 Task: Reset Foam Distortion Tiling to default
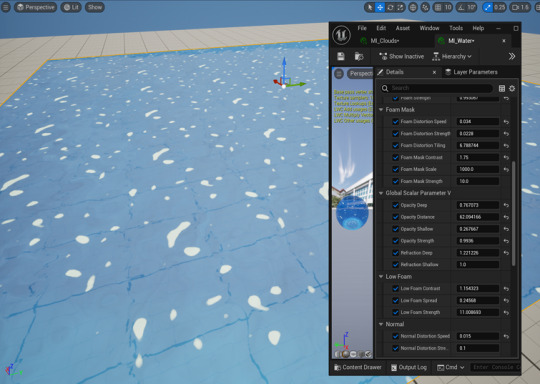pyautogui.click(x=506, y=146)
